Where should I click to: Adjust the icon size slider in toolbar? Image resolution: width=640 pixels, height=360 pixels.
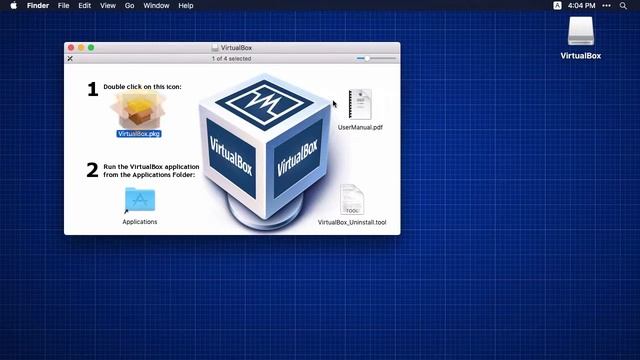(376, 58)
